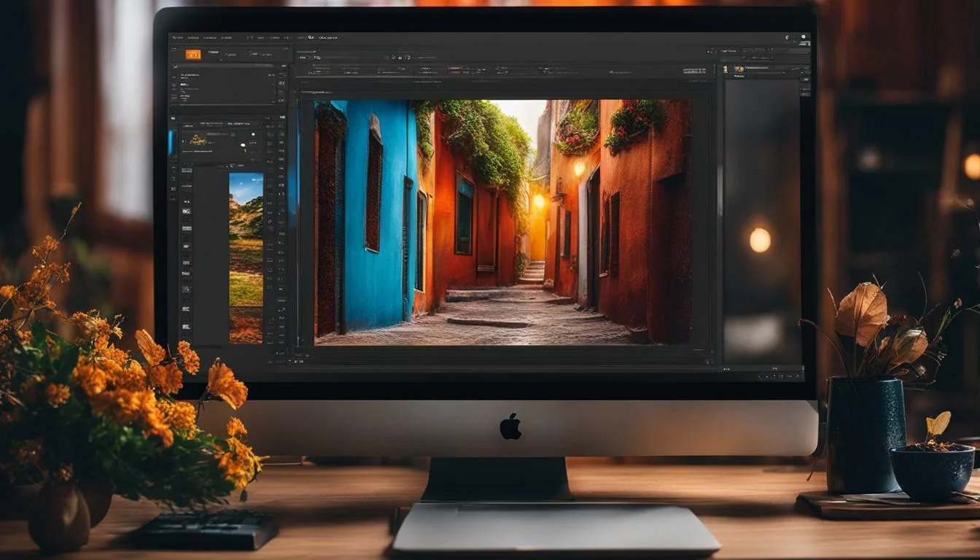Viewport: 980px width, 560px height.
Task: Toggle the blue highlighted strip at left edge
Action: pos(171,142)
